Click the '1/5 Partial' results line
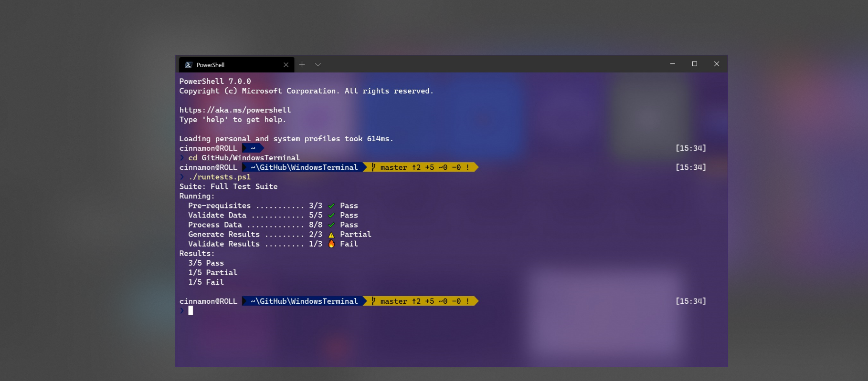Viewport: 868px width, 381px height. [212, 273]
